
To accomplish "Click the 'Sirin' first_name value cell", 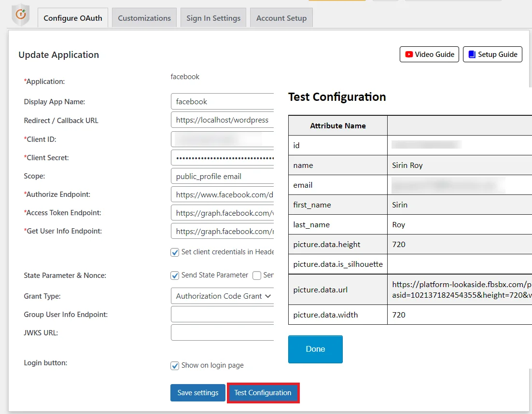I will (x=460, y=205).
